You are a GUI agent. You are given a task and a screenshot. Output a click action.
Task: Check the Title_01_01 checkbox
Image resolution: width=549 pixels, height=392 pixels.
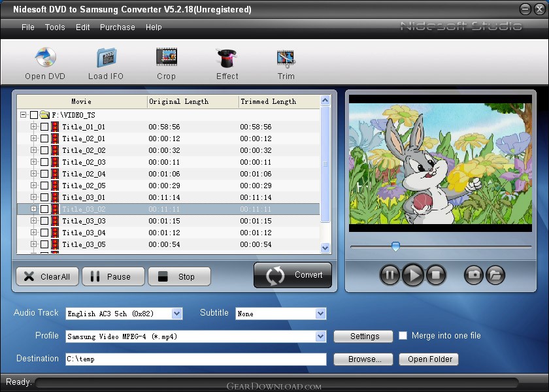point(44,127)
